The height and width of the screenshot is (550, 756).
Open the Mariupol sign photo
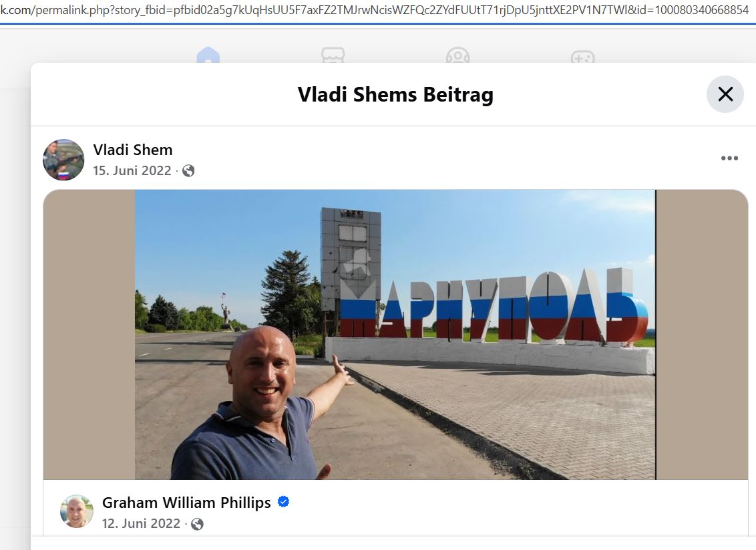click(x=395, y=334)
